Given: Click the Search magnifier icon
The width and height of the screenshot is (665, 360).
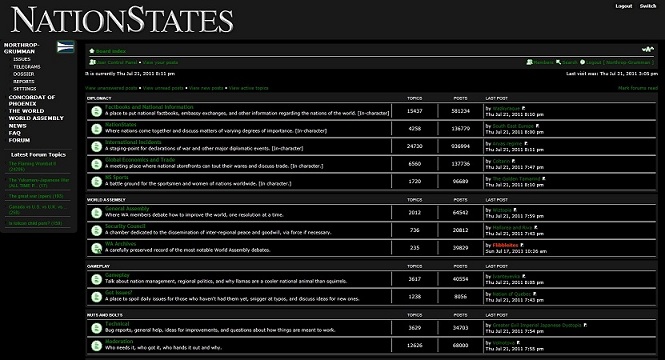Looking at the screenshot, I should pos(558,62).
